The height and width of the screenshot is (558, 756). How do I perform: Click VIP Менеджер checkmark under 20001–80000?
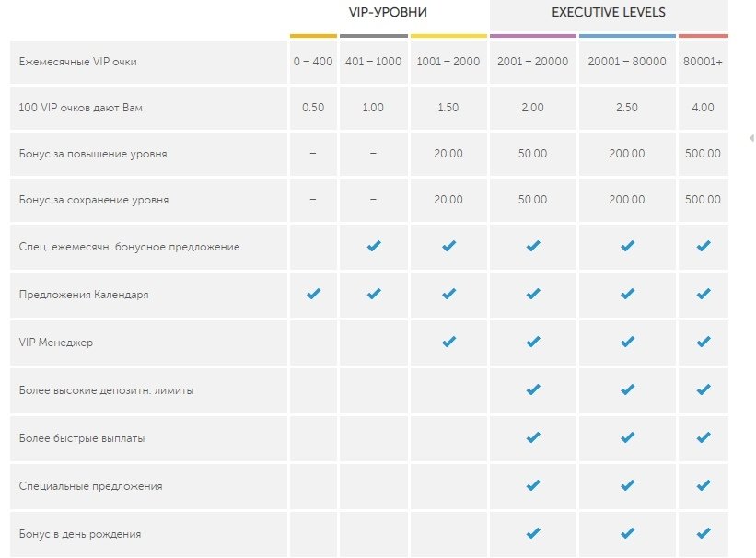[627, 342]
